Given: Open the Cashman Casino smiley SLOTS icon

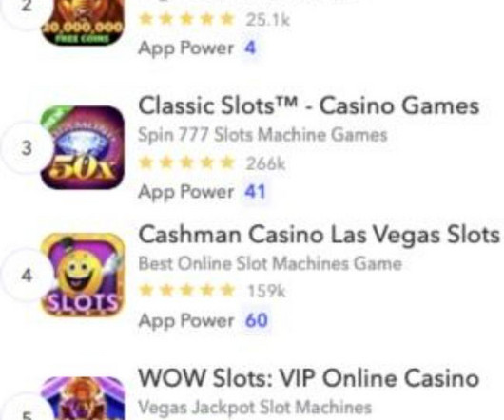Looking at the screenshot, I should [83, 276].
